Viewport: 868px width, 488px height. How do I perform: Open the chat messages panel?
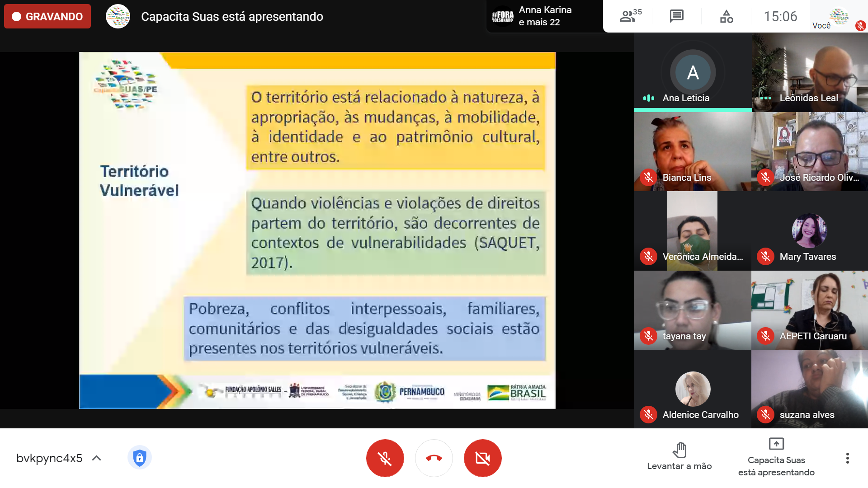coord(676,16)
